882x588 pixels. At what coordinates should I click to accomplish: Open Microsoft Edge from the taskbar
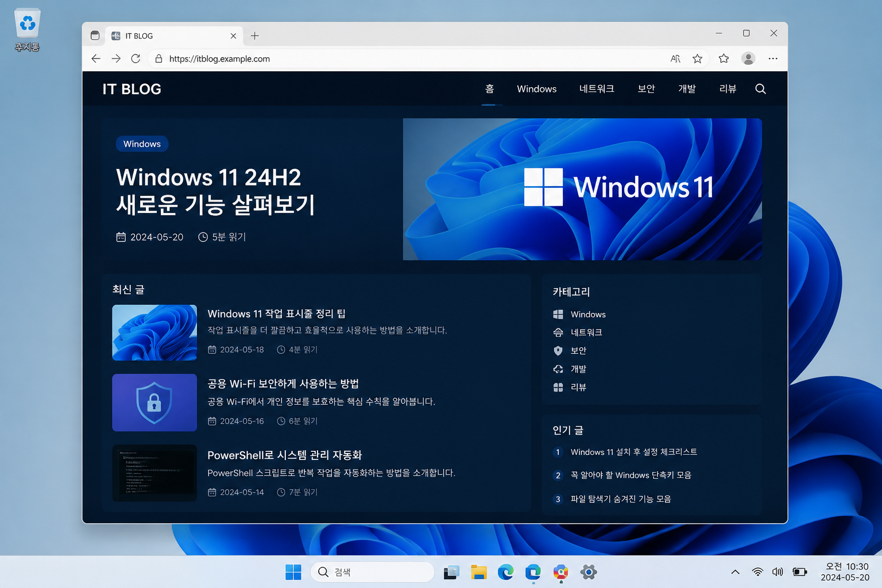pos(505,572)
